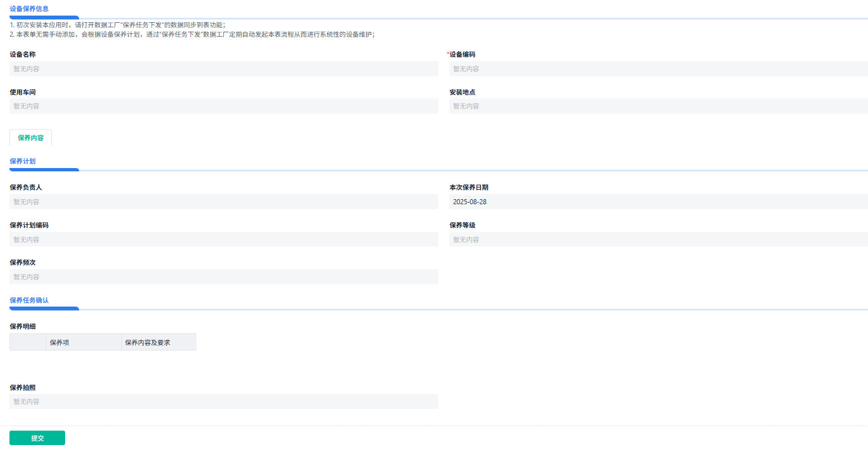
Task: Click the 设备编码 input field
Action: tap(659, 69)
